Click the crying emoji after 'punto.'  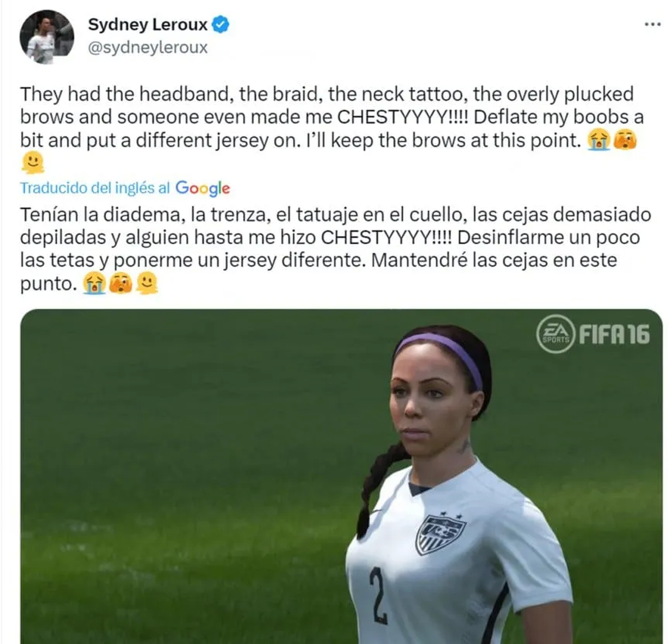coord(94,283)
